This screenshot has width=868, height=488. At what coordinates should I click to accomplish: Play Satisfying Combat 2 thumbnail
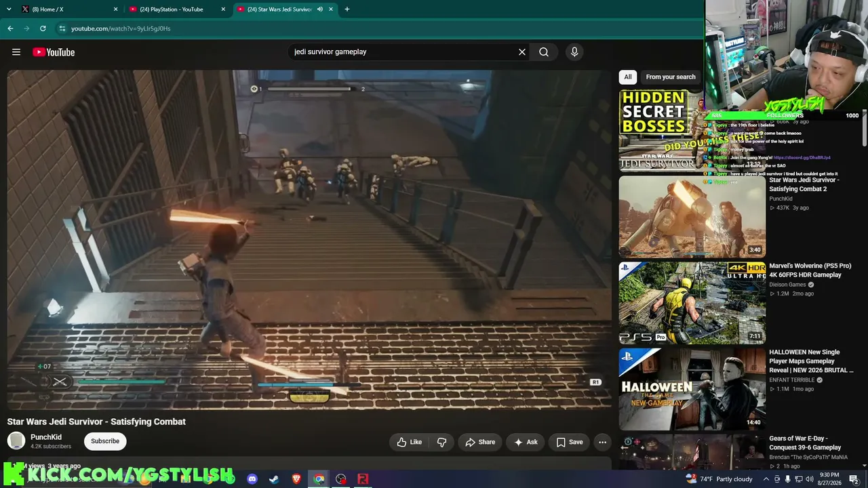pos(692,217)
